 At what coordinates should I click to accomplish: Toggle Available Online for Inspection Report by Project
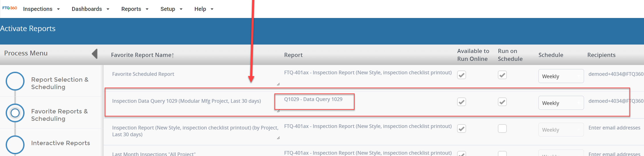pyautogui.click(x=461, y=129)
